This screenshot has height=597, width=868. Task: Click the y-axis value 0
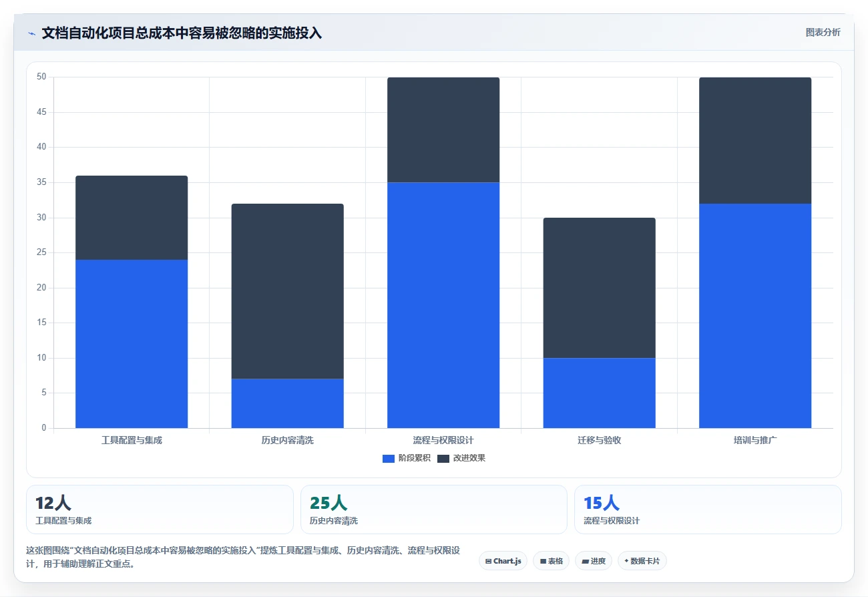tap(44, 428)
